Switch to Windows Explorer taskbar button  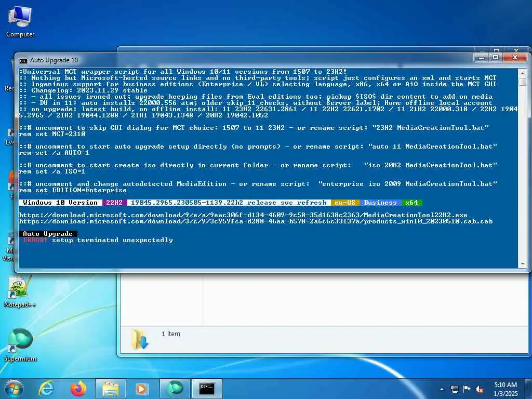pos(111,389)
